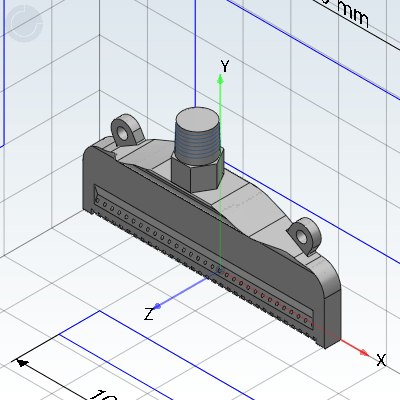Click the 'Z' axis label

149,314
